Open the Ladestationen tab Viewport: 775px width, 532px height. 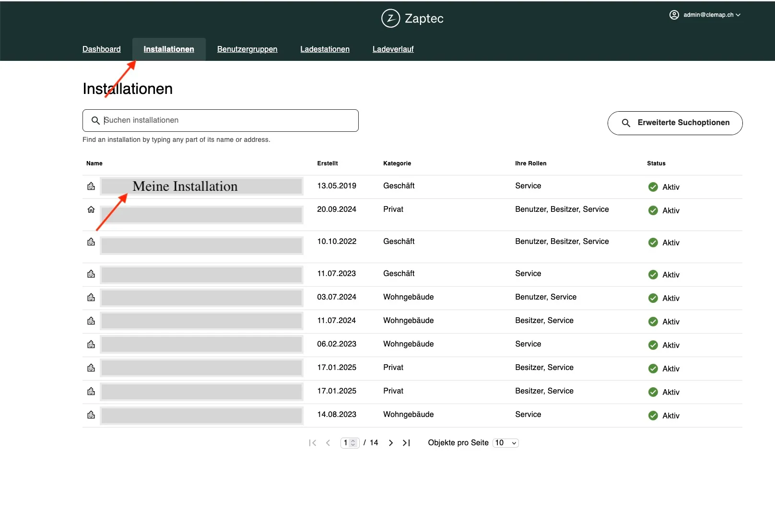325,49
